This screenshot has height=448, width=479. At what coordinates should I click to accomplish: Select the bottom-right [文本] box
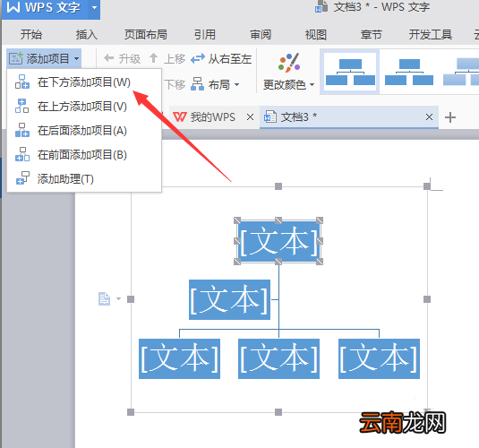coord(379,358)
